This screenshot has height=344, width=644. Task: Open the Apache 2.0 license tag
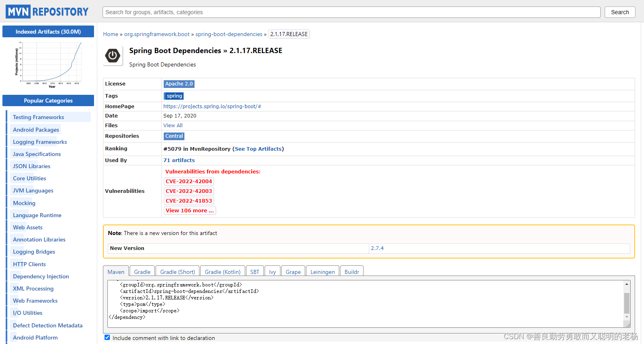pos(179,84)
